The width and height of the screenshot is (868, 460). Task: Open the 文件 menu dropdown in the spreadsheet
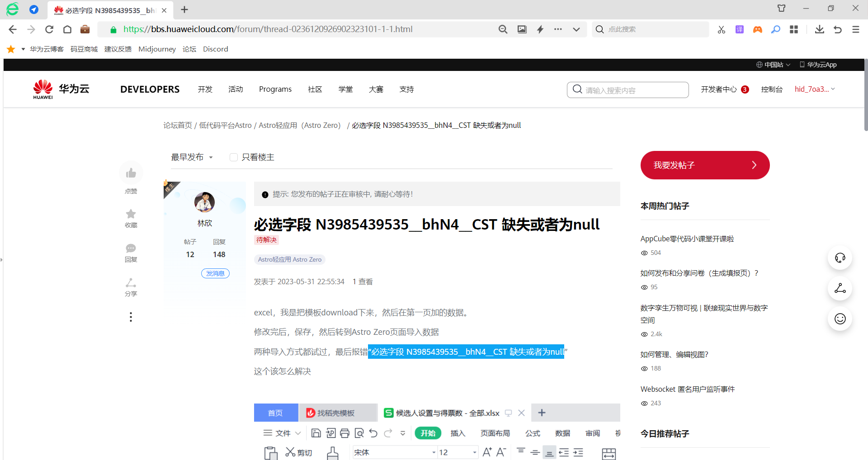(282, 433)
